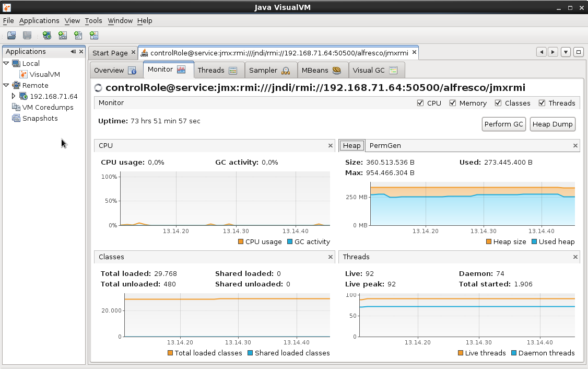Screen dimensions: 588x369
Task: Click the Snapshots icon in the tree
Action: point(16,118)
